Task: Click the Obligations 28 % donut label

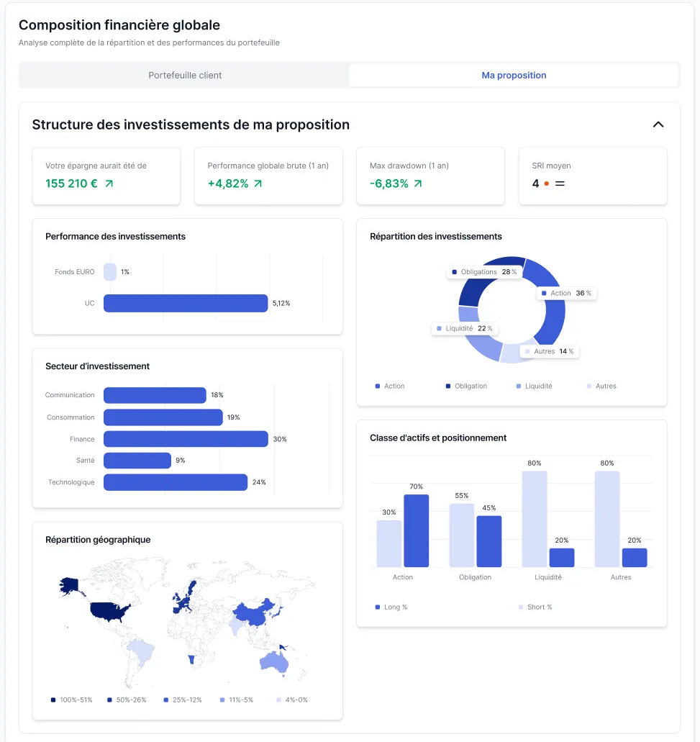Action: [x=484, y=272]
